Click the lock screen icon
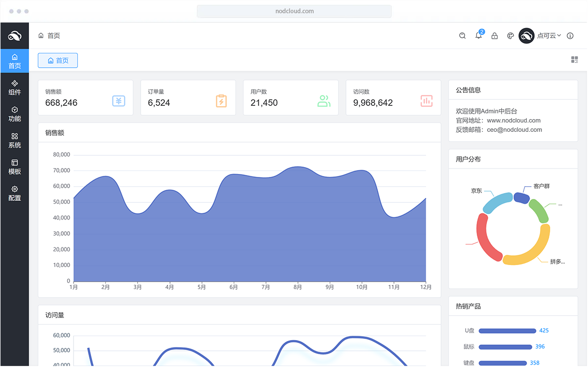 (x=494, y=36)
